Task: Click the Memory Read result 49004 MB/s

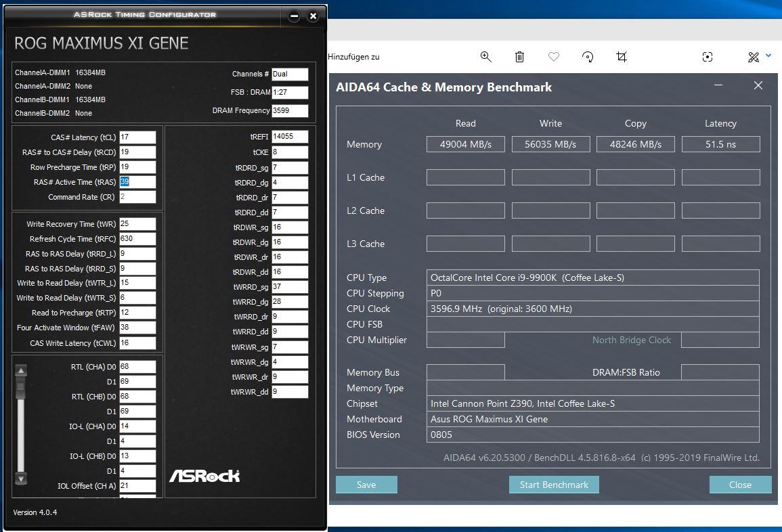Action: tap(465, 144)
